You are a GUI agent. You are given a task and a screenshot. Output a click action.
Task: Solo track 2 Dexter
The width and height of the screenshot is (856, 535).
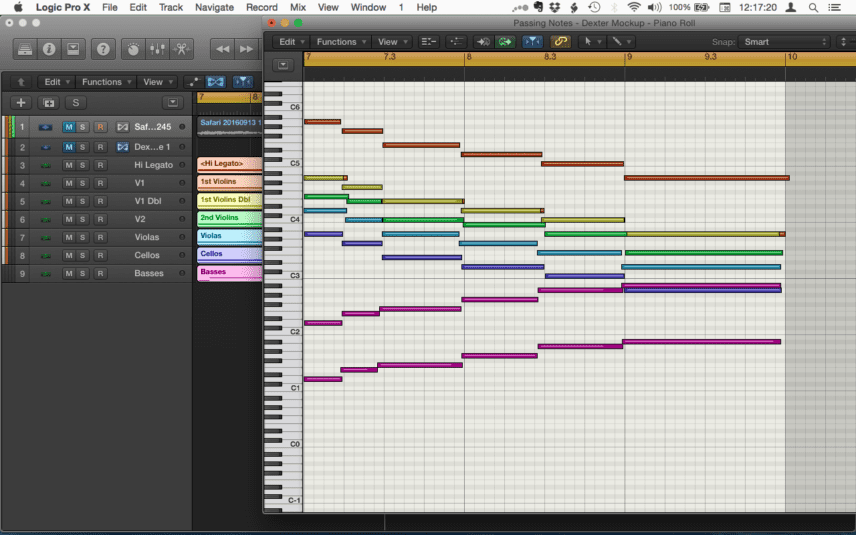click(x=82, y=147)
